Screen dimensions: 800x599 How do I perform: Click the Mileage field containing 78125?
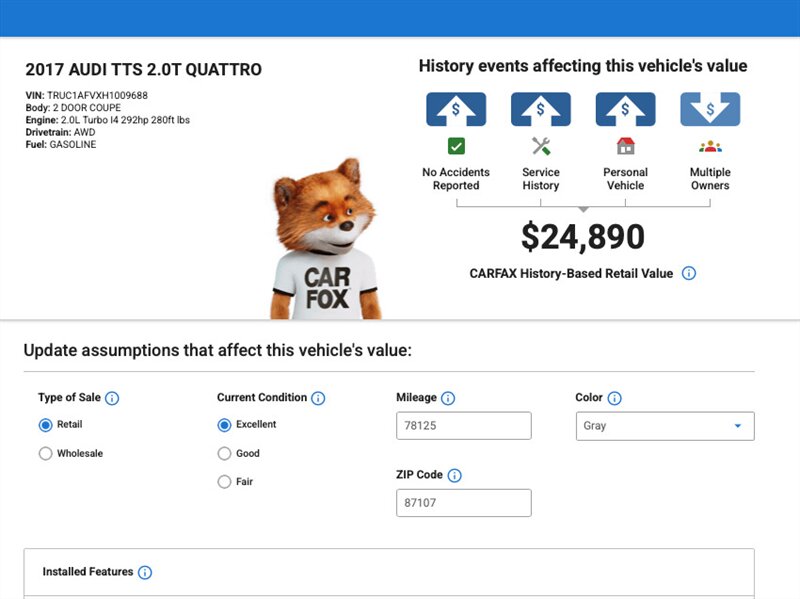463,426
